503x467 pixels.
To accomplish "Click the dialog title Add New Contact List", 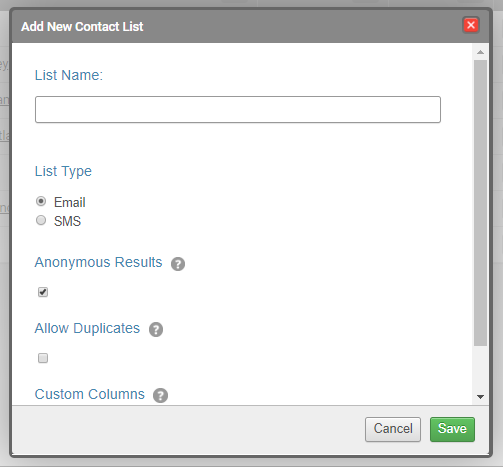I will pyautogui.click(x=82, y=27).
